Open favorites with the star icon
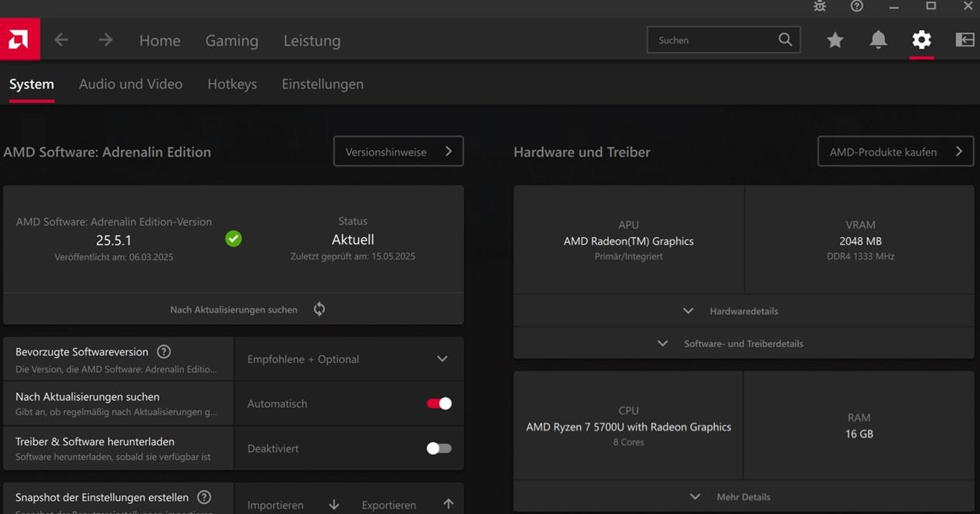980x514 pixels. 835,40
